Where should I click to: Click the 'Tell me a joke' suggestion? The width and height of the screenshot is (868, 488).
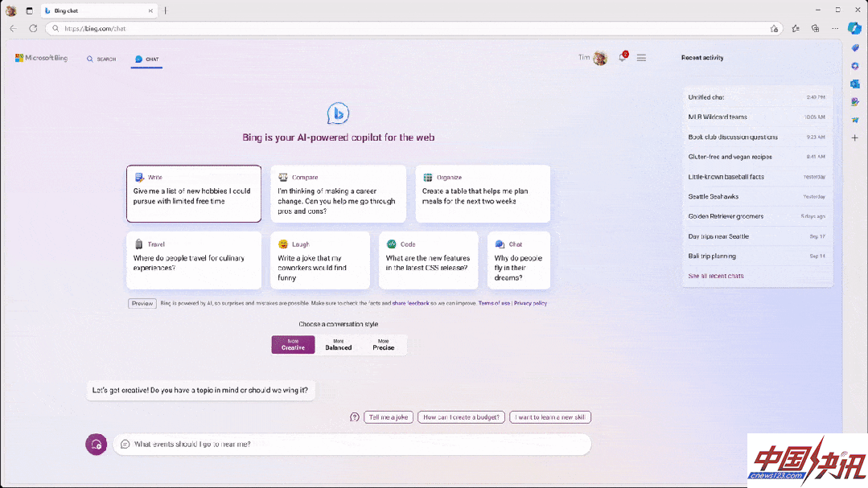tap(389, 417)
